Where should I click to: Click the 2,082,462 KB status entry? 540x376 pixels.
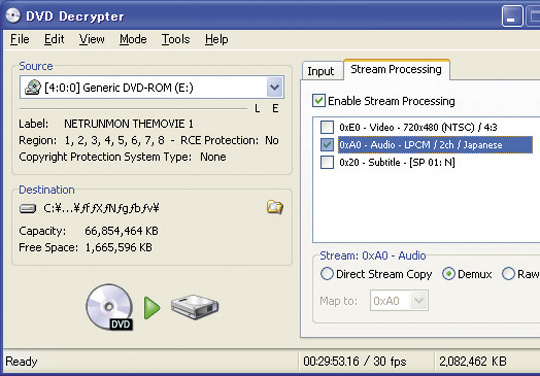pyautogui.click(x=473, y=361)
